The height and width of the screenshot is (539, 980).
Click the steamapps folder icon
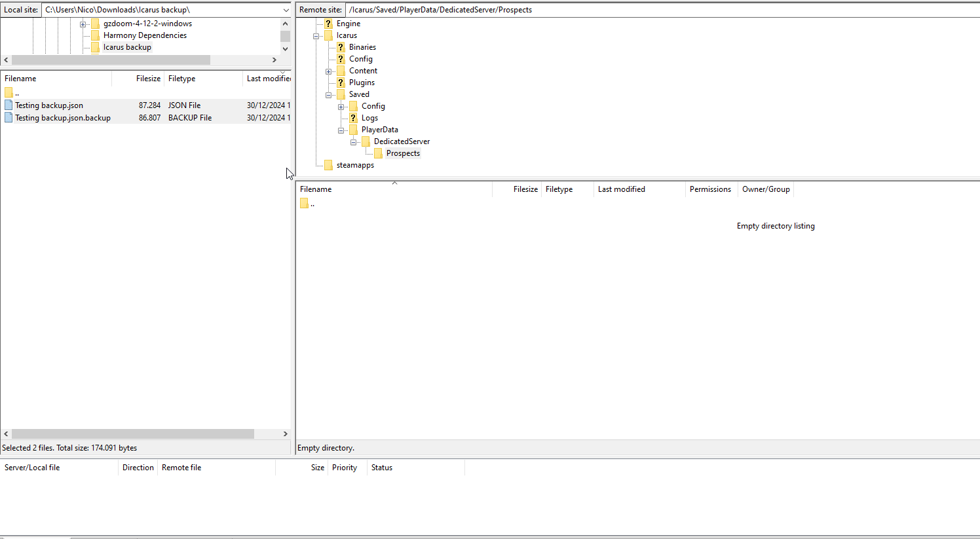(x=328, y=165)
